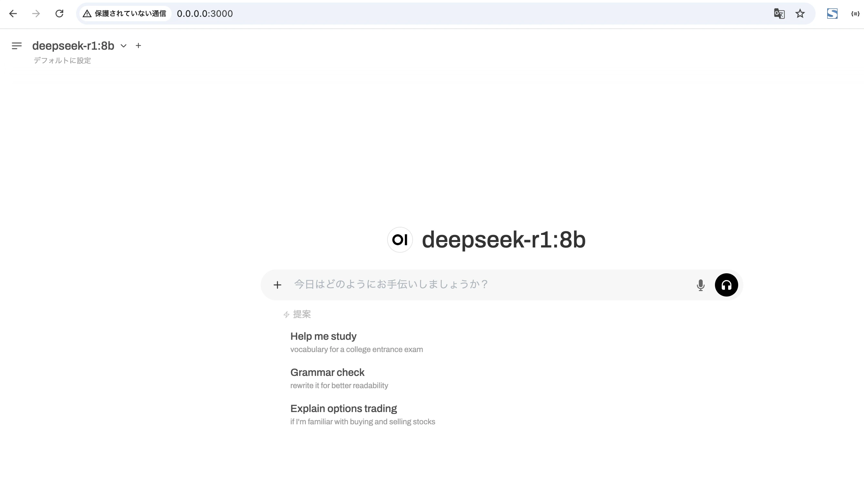The image size is (864, 504).
Task: Add another model with the plus icon
Action: 138,45
